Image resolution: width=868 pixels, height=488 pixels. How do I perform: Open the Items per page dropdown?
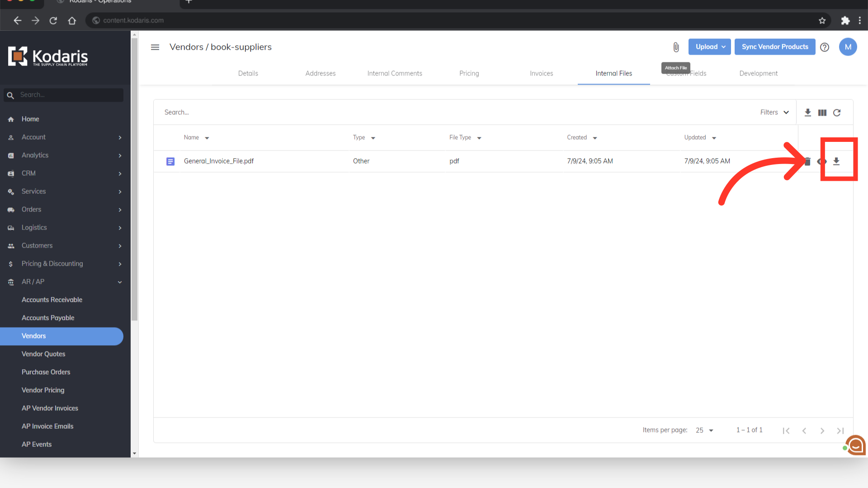tap(704, 430)
